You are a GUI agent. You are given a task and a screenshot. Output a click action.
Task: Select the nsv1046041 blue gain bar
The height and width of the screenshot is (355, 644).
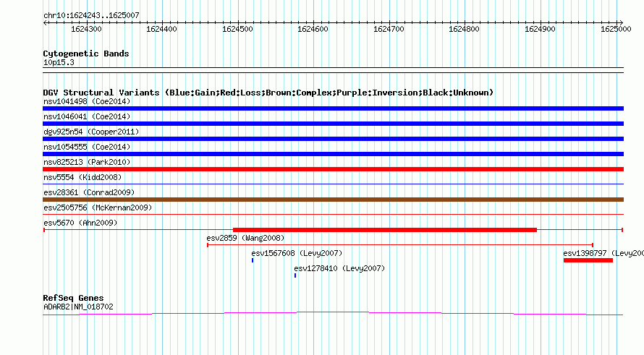333,124
